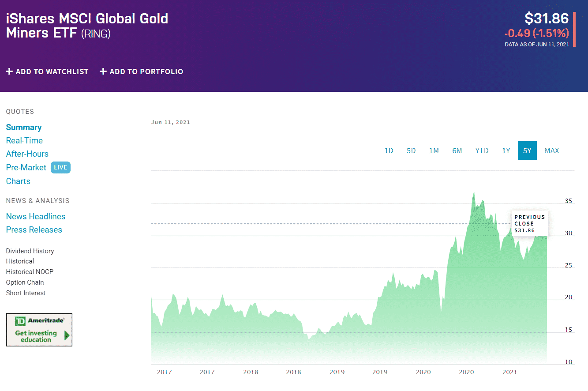Open the Summary quotes page
The height and width of the screenshot is (391, 588).
pyautogui.click(x=24, y=128)
